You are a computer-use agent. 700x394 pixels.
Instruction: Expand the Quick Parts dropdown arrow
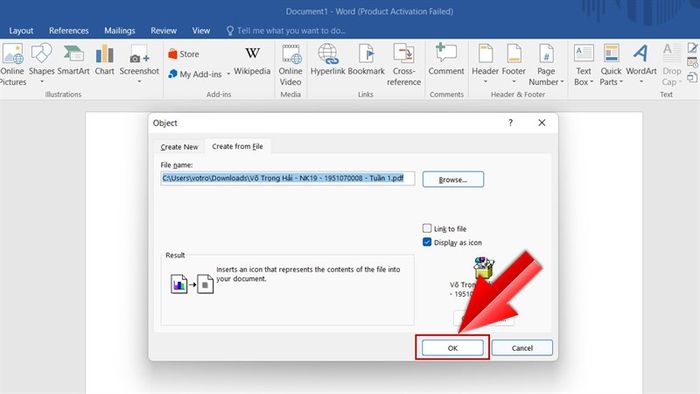621,82
